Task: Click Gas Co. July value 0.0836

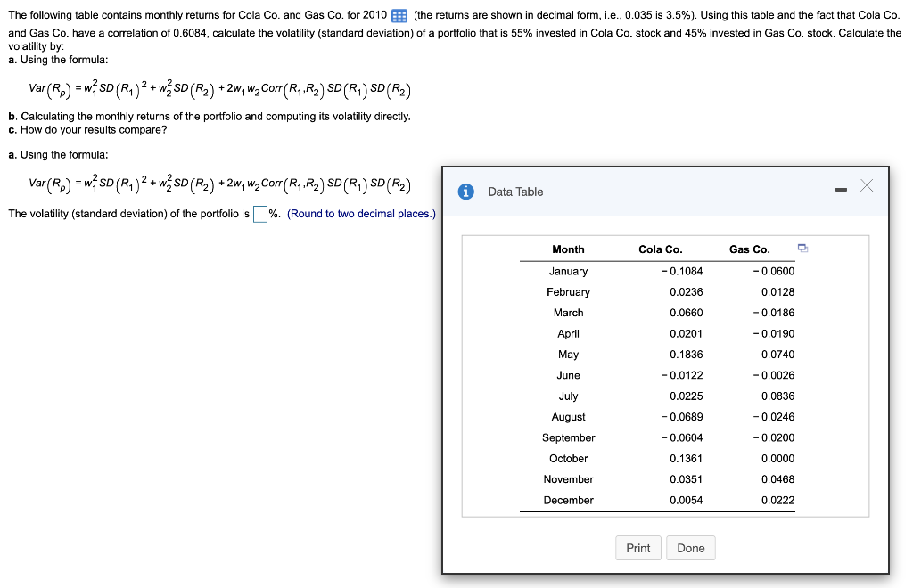Action: click(777, 396)
